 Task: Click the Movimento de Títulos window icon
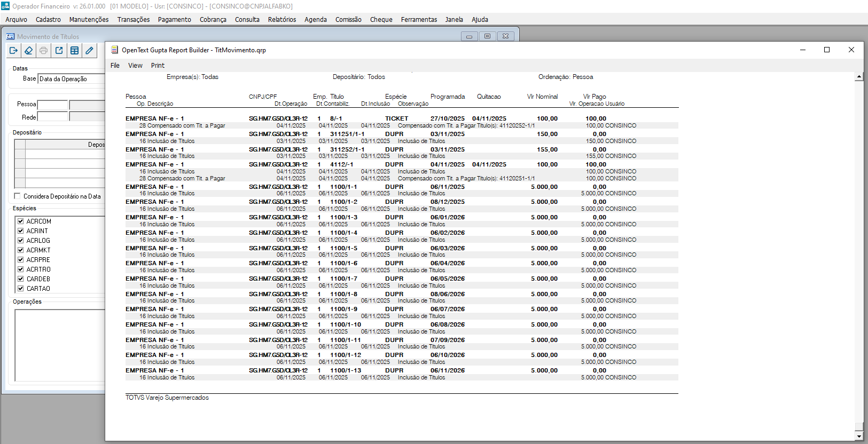coord(11,37)
